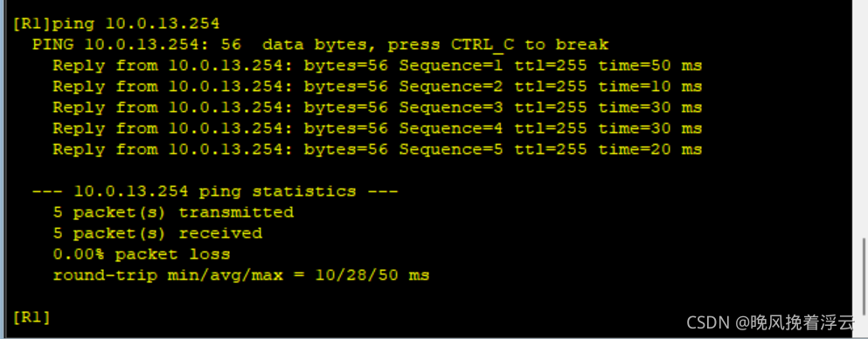Click the 5 packet(s) transmitted line
The width and height of the screenshot is (868, 339).
(x=173, y=212)
